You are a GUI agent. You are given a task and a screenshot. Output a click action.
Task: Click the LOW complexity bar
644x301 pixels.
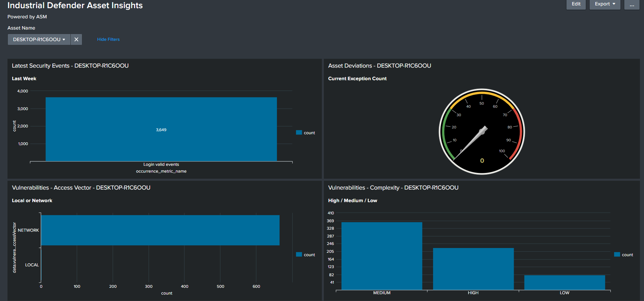point(565,282)
